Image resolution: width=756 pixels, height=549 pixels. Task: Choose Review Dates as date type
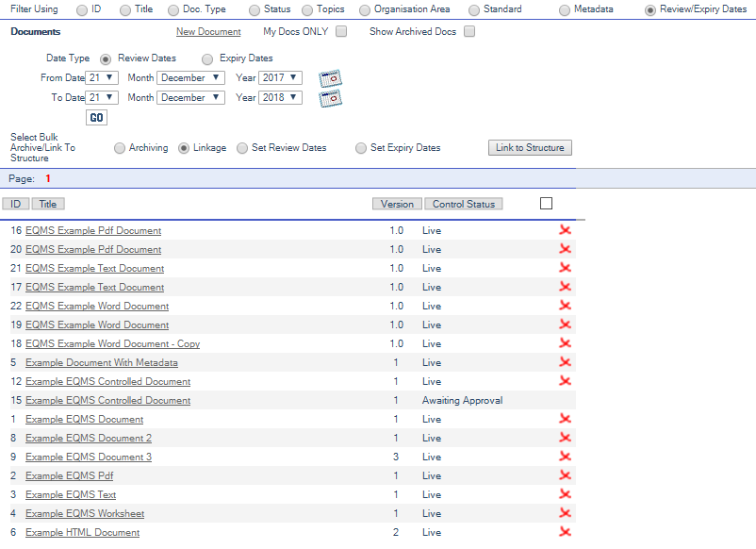pyautogui.click(x=106, y=59)
